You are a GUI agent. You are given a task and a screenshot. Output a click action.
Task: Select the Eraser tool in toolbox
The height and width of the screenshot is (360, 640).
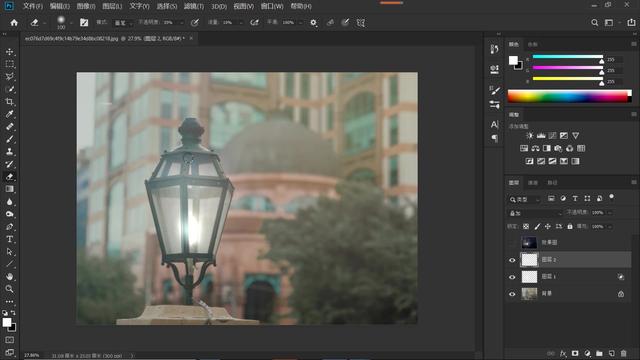click(9, 177)
